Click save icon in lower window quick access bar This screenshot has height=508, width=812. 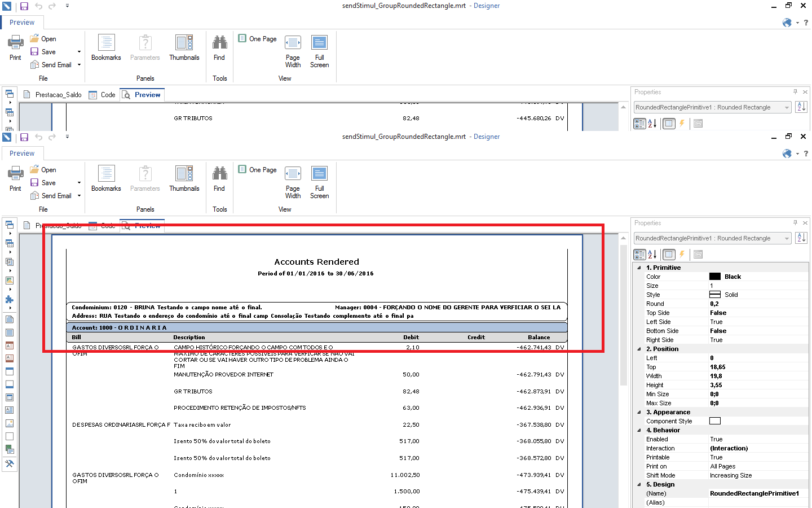[24, 137]
